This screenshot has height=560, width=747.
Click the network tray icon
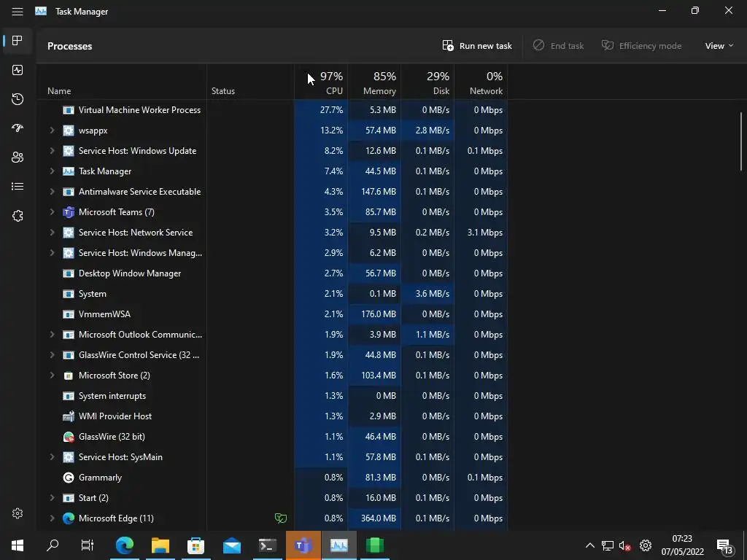point(608,545)
